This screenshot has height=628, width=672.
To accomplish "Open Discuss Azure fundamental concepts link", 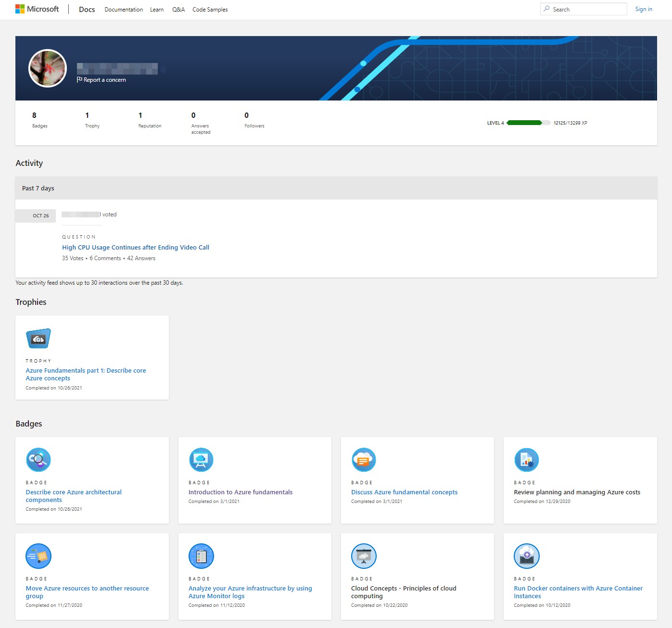I will pyautogui.click(x=404, y=492).
